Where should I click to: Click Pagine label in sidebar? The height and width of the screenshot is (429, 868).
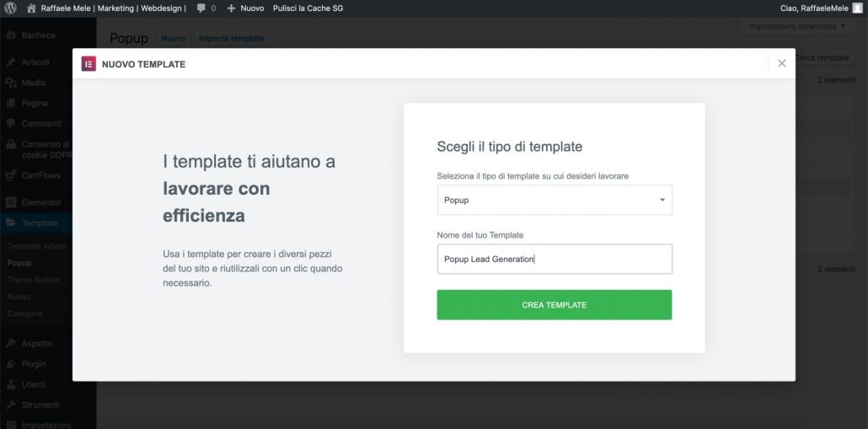tap(35, 103)
